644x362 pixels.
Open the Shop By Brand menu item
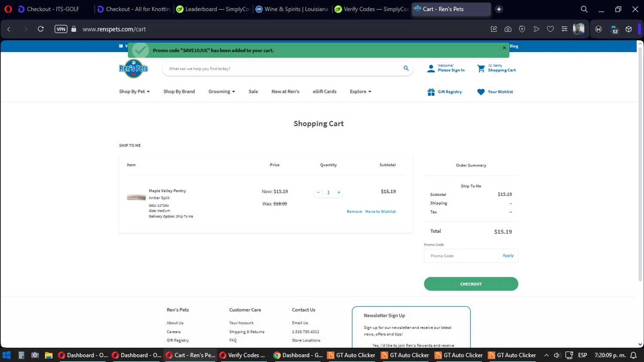[x=179, y=91]
